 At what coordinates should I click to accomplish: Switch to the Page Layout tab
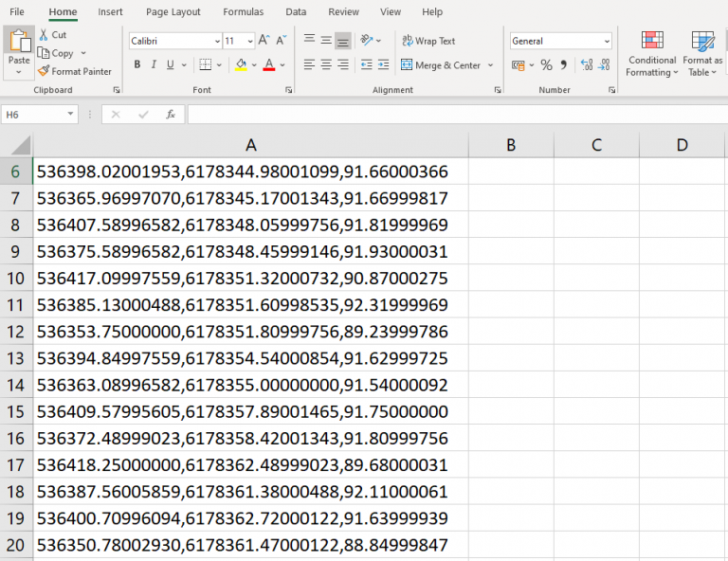point(173,12)
